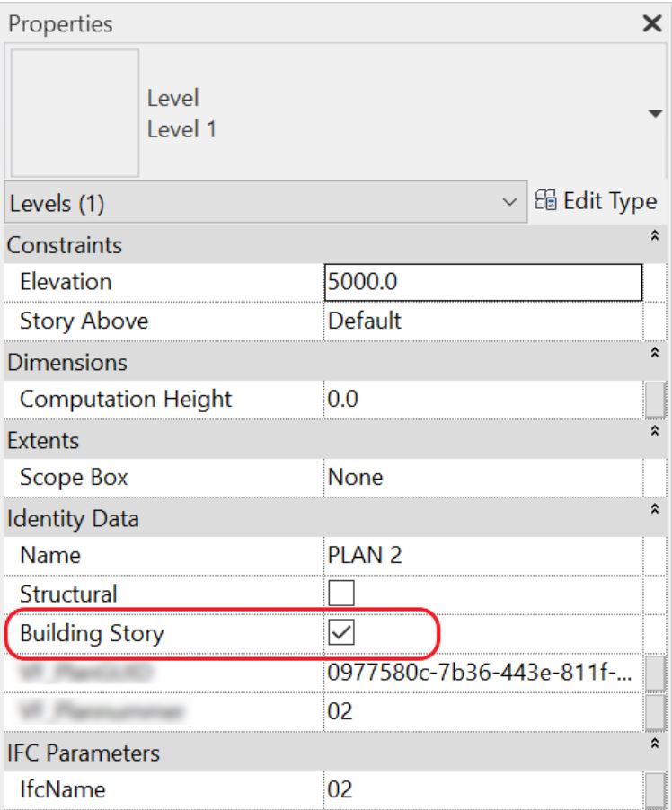
Task: Click the small button beside the second 02 row
Action: tap(655, 712)
